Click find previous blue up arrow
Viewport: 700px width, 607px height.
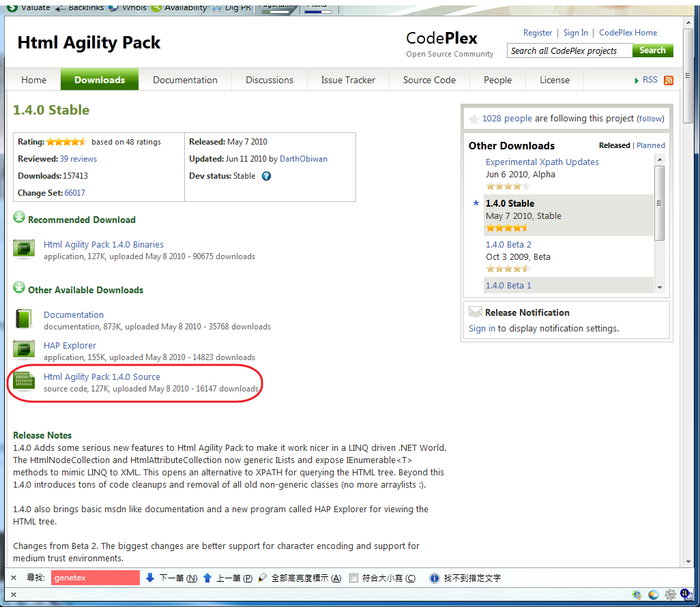pyautogui.click(x=207, y=578)
